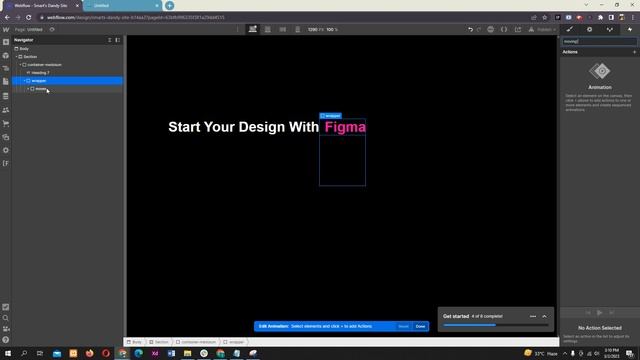
Task: Open Adobe XD from the taskbar
Action: coord(155,353)
